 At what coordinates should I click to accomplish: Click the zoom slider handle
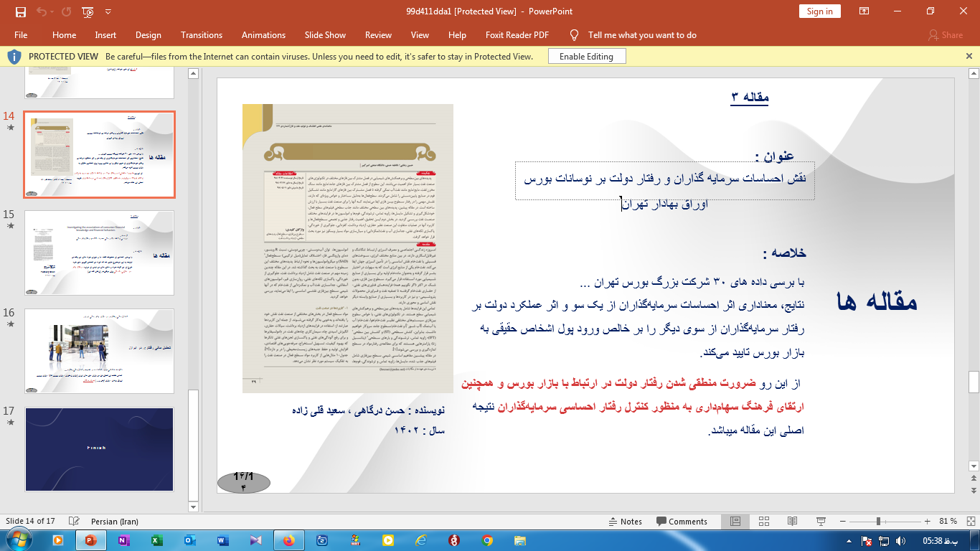tap(879, 522)
